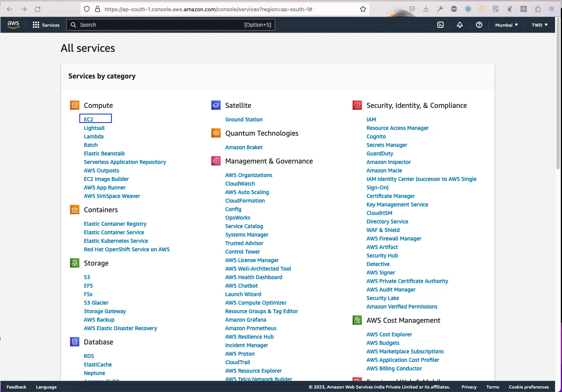Open the TWD account dropdown
Screen dimensions: 562x392
tap(540, 25)
